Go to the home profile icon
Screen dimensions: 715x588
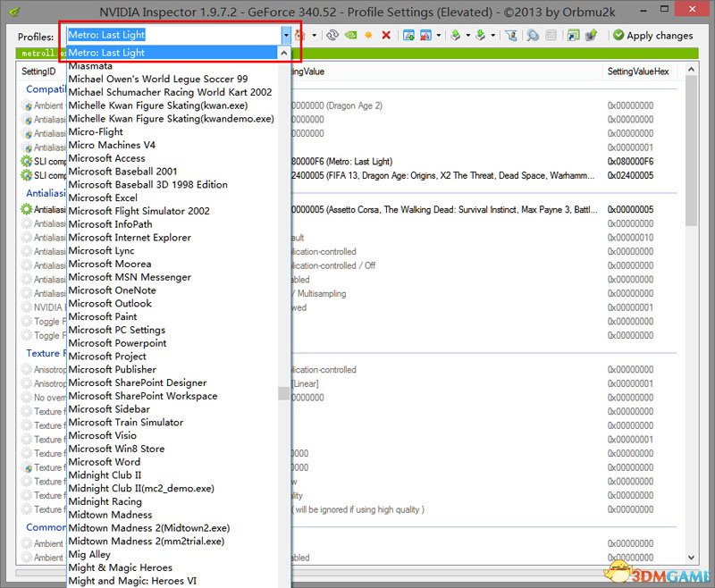(299, 35)
